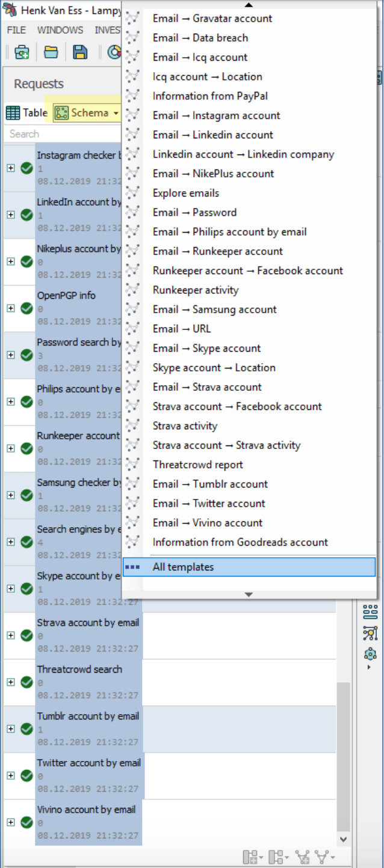Expand the Instagram checker request row

[10, 168]
